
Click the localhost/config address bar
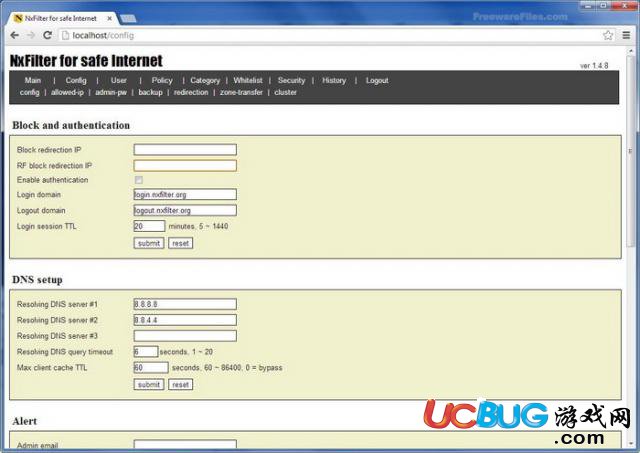(x=331, y=36)
